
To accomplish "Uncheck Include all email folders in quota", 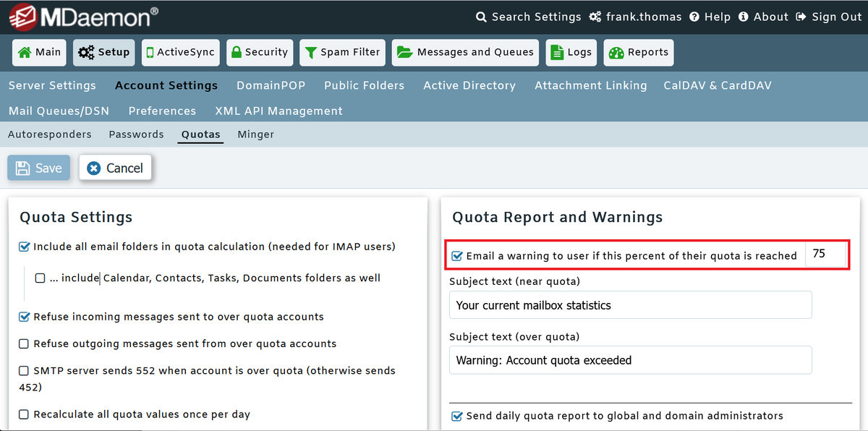I will (x=25, y=247).
